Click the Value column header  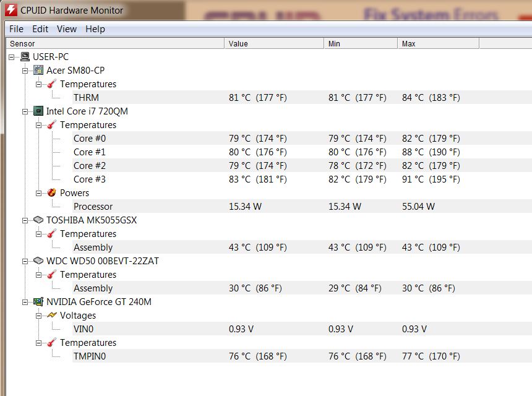[274, 43]
